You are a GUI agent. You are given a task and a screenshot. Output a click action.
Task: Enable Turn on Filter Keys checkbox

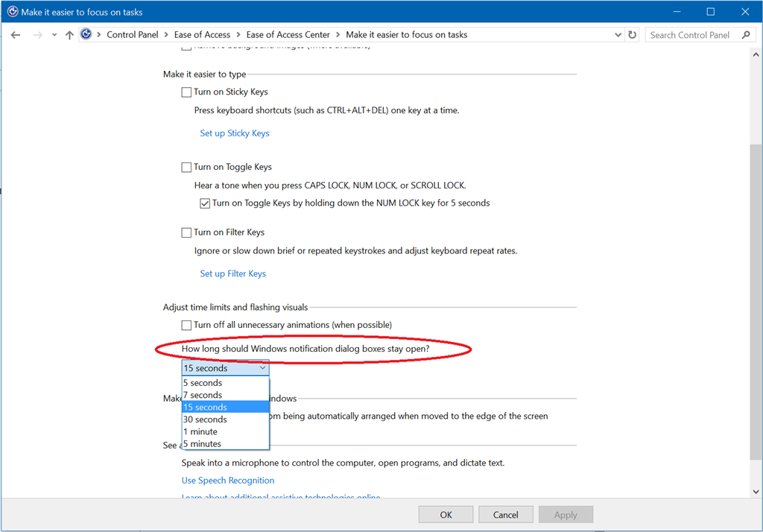pyautogui.click(x=186, y=232)
